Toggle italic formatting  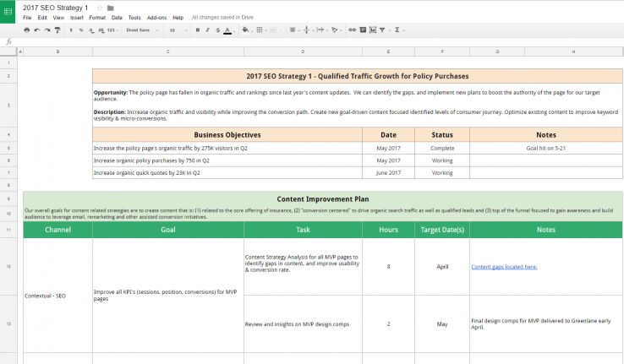point(207,30)
